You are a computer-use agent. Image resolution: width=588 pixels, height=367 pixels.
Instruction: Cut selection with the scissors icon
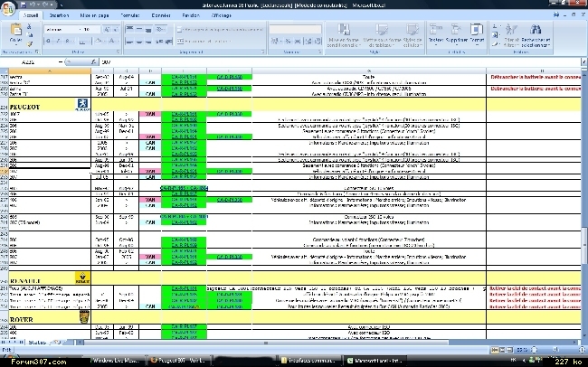click(29, 26)
